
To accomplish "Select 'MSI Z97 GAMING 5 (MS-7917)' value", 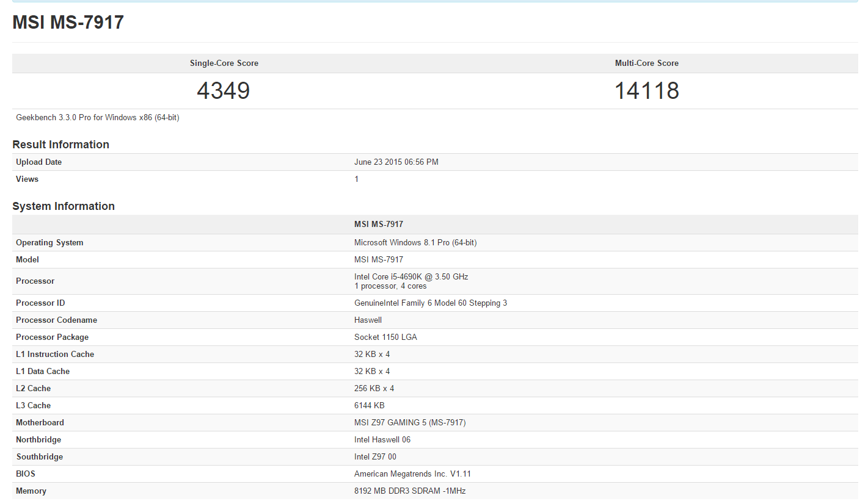I will tap(410, 423).
